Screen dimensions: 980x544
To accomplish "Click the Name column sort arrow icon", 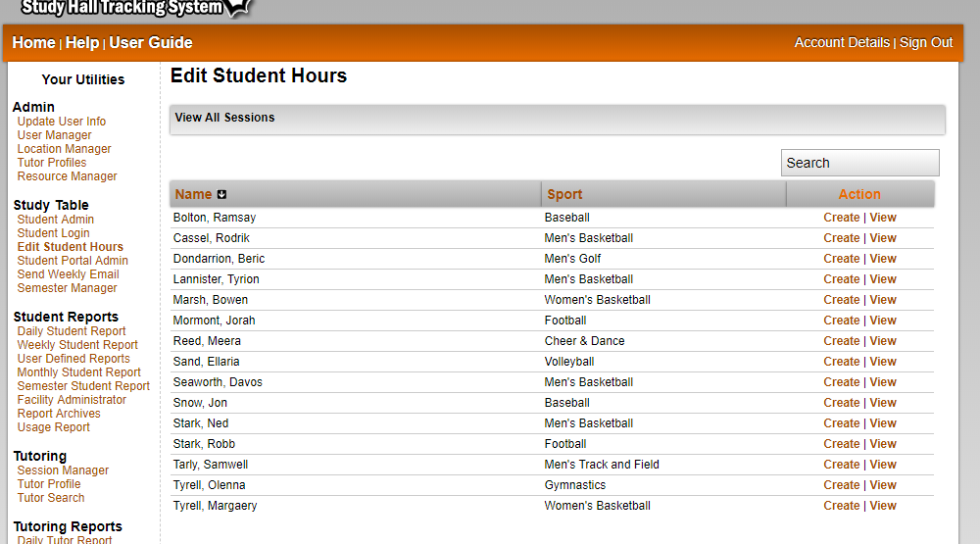I will [x=221, y=194].
